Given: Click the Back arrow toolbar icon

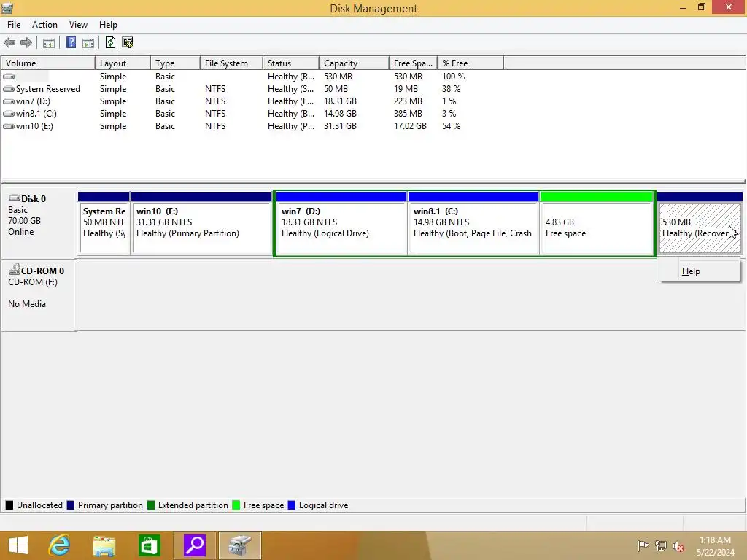Looking at the screenshot, I should pos(9,43).
